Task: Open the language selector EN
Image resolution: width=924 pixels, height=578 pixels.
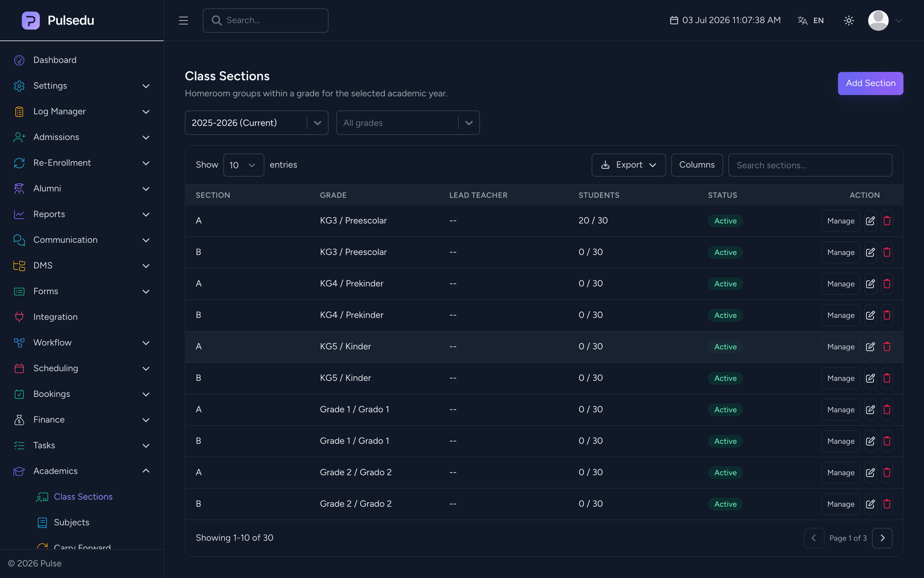Action: click(811, 20)
